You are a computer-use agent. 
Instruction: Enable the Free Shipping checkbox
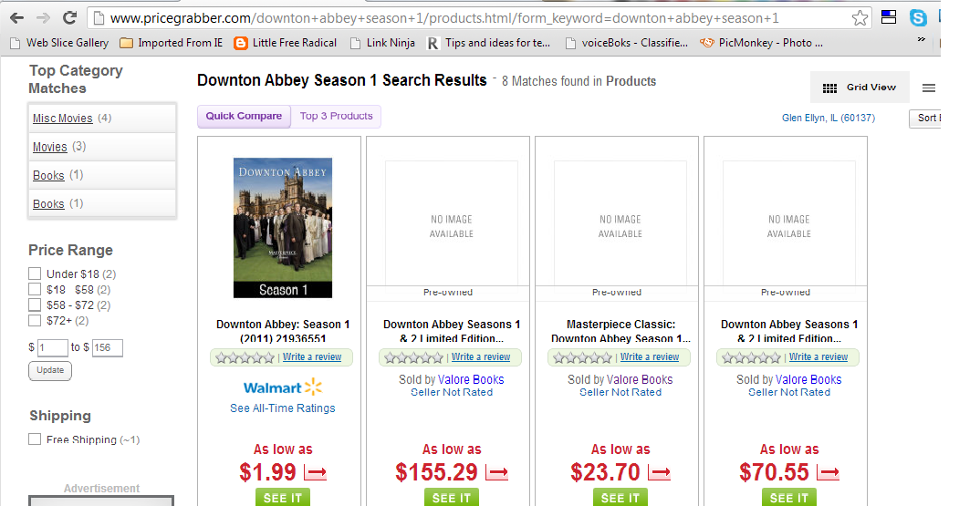[35, 439]
